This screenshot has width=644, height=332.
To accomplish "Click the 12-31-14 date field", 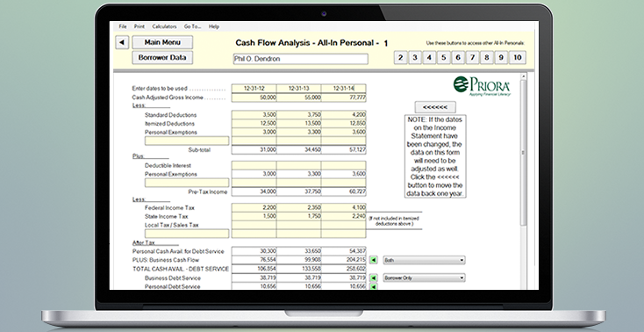I will 343,89.
